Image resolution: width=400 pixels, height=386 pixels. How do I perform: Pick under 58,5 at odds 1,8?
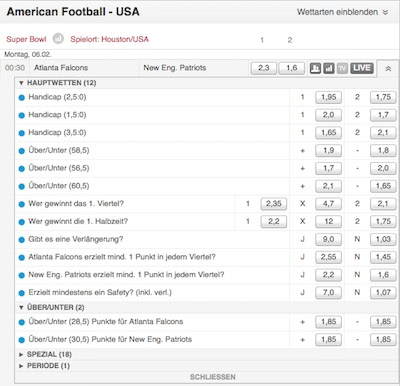pos(383,150)
